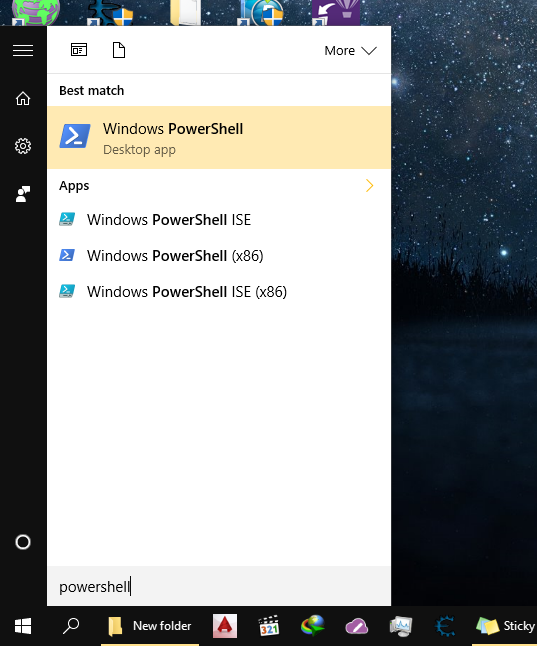Open Internet Download Manager taskbar icon
This screenshot has width=537, height=647.
click(x=313, y=626)
